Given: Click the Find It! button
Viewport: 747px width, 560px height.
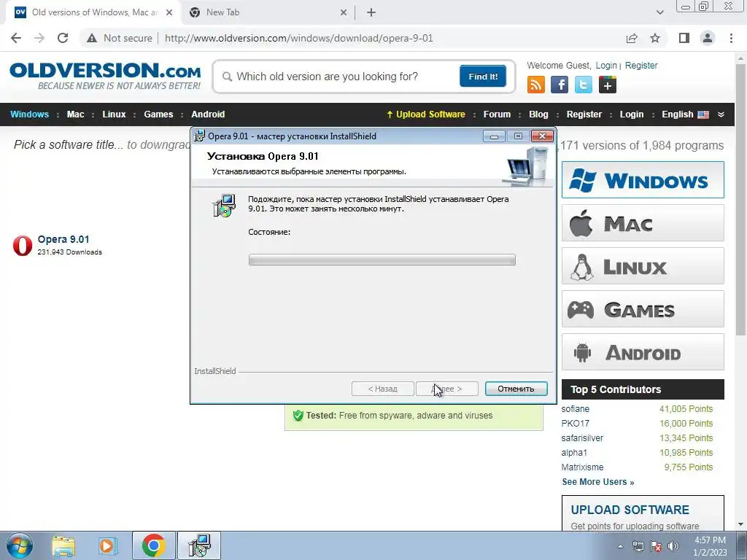Looking at the screenshot, I should (x=483, y=76).
